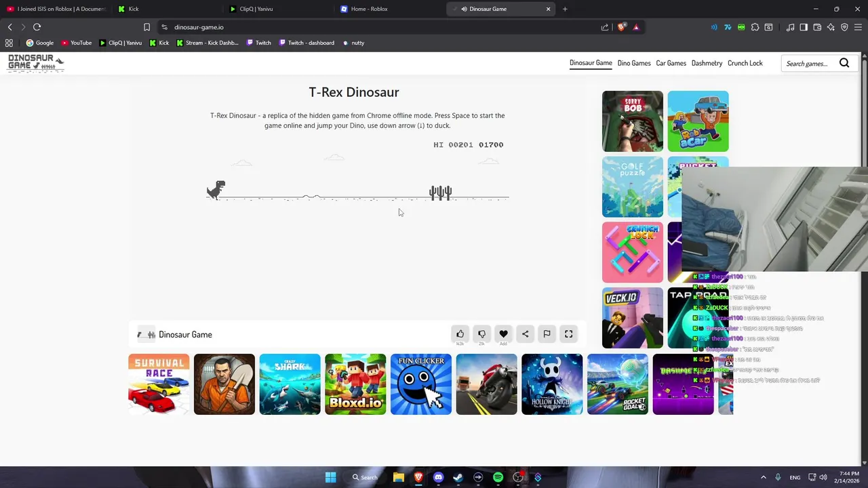
Task: Open the Dashmetry menu link
Action: pyautogui.click(x=707, y=63)
